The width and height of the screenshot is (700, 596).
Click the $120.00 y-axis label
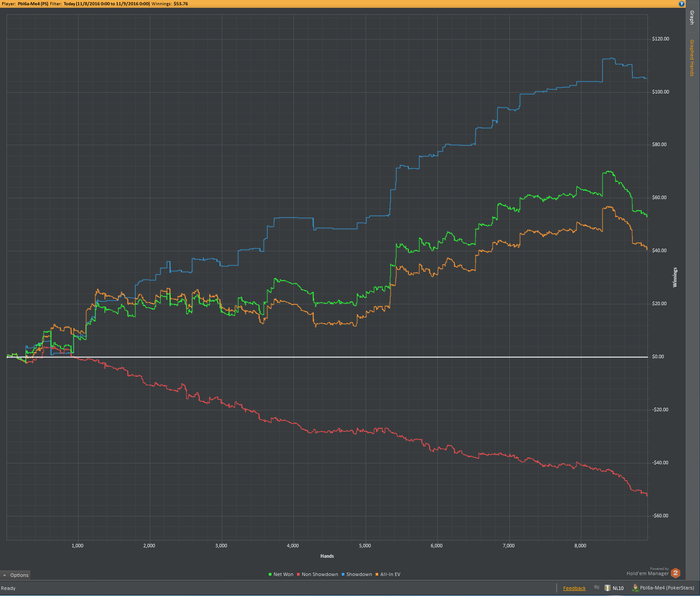660,39
